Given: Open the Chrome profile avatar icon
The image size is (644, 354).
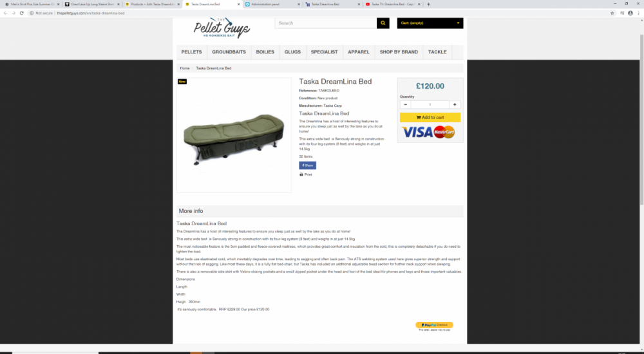Looking at the screenshot, I should coord(630,13).
